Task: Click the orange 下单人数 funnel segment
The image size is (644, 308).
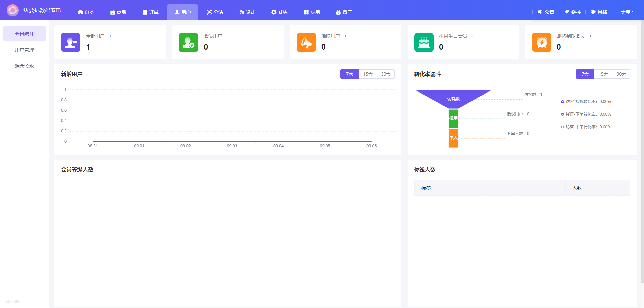Action: (453, 138)
